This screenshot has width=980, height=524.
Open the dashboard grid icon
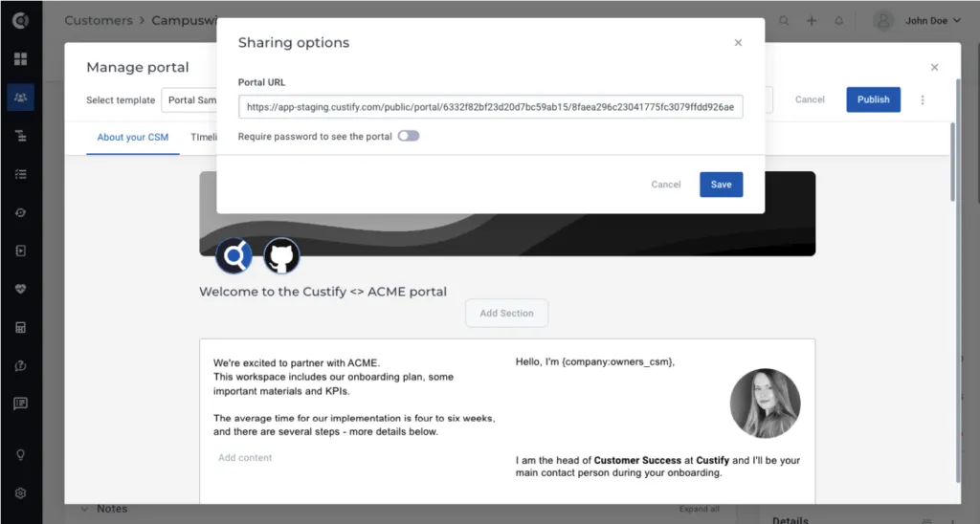[21, 58]
